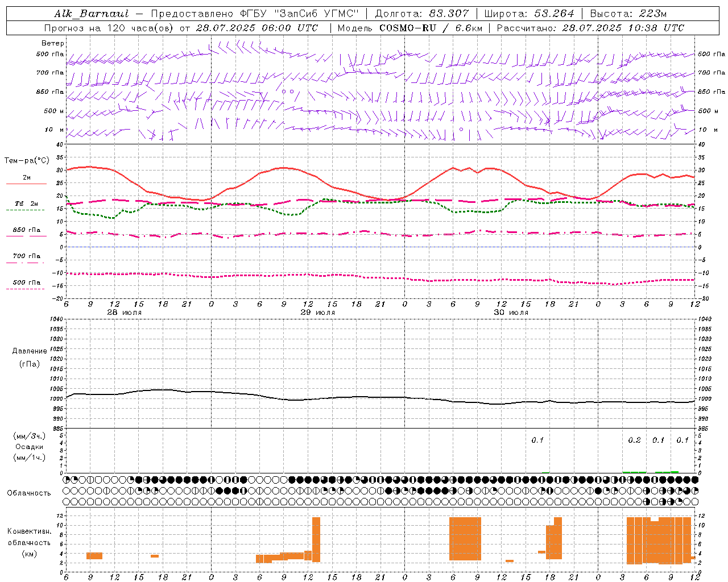Click the date label 28 июля

(125, 313)
